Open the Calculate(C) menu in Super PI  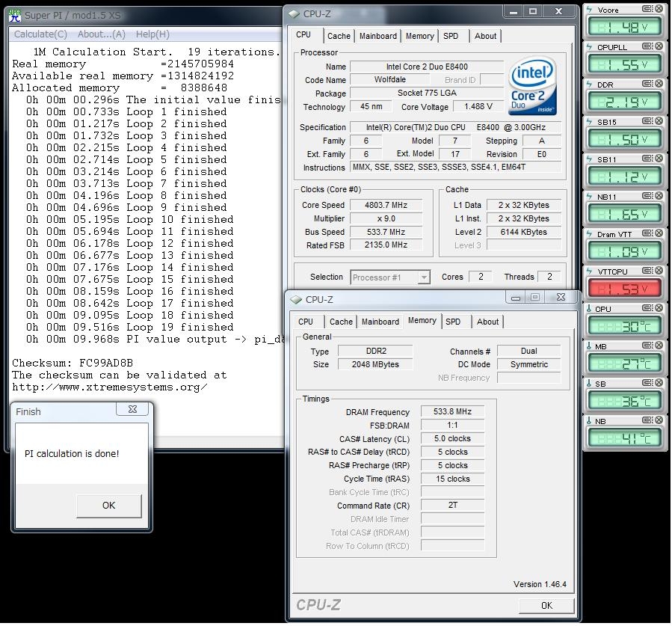coord(40,34)
